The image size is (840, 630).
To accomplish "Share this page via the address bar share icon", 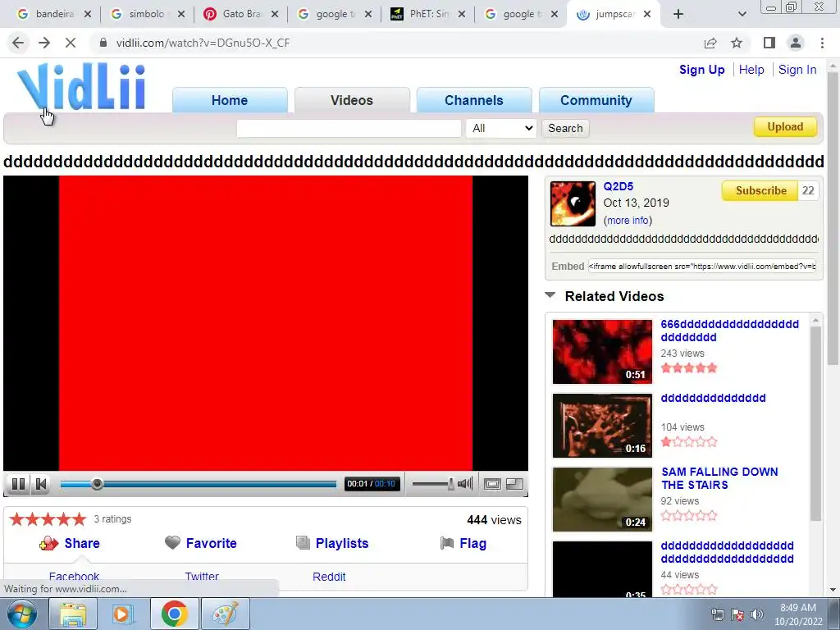I will pos(710,43).
